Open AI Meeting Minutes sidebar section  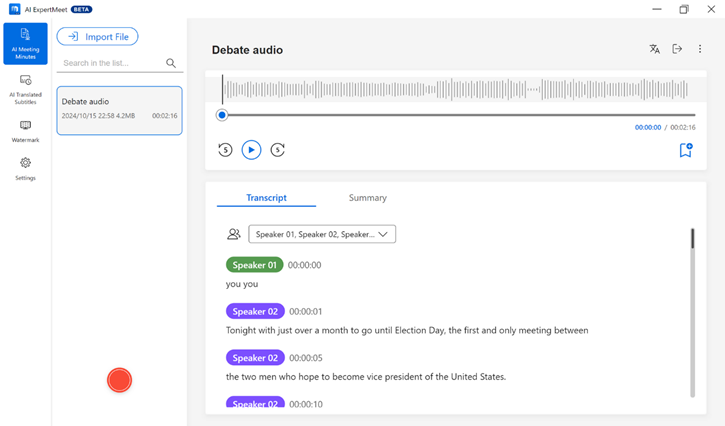[x=25, y=44]
